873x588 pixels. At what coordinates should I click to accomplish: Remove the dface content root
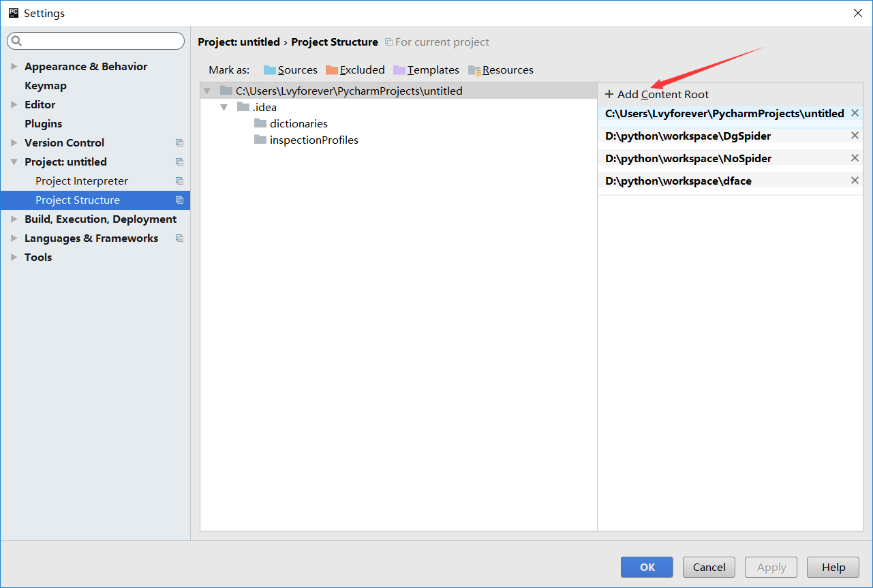(x=855, y=181)
